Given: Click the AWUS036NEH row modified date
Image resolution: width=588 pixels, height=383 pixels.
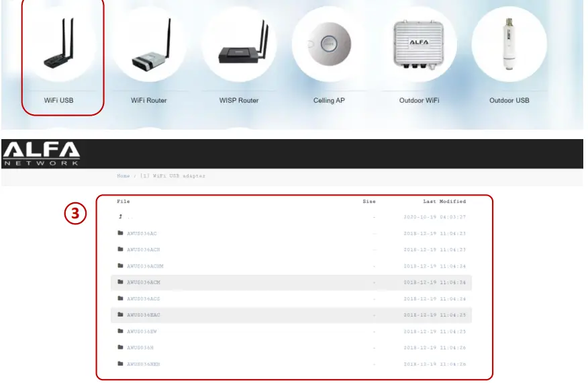Looking at the screenshot, I should pyautogui.click(x=435, y=364).
